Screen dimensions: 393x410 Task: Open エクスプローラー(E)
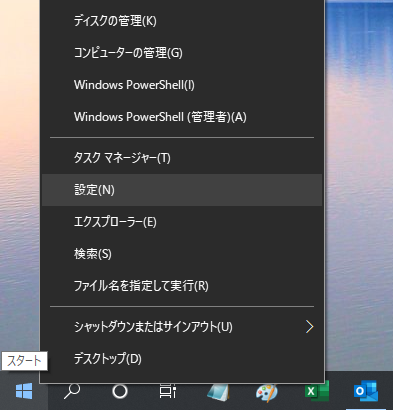182,222
